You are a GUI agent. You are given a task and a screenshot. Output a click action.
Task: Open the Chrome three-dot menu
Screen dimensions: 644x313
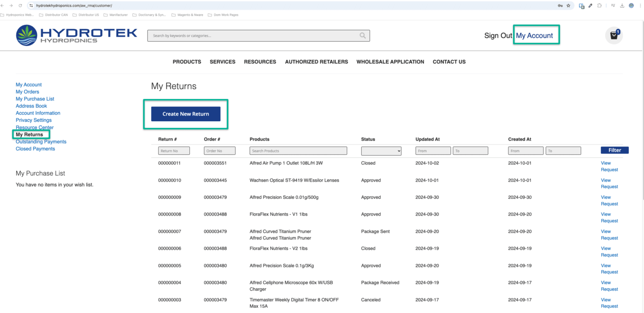[x=640, y=6]
